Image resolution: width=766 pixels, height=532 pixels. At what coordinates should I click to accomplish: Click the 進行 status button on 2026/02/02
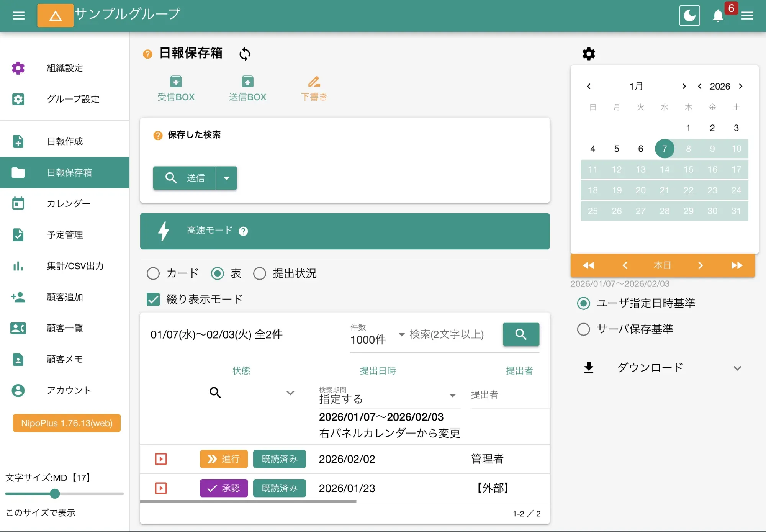223,459
